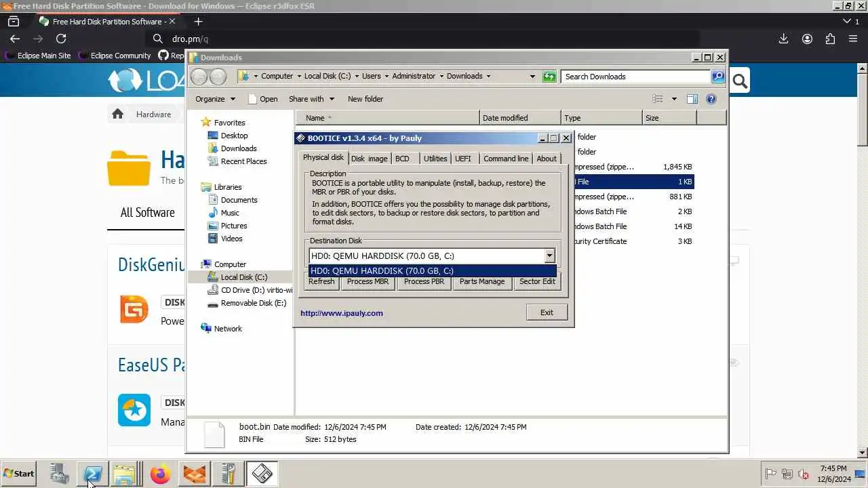Open the browser extensions menu
The height and width of the screenshot is (488, 868).
click(830, 39)
